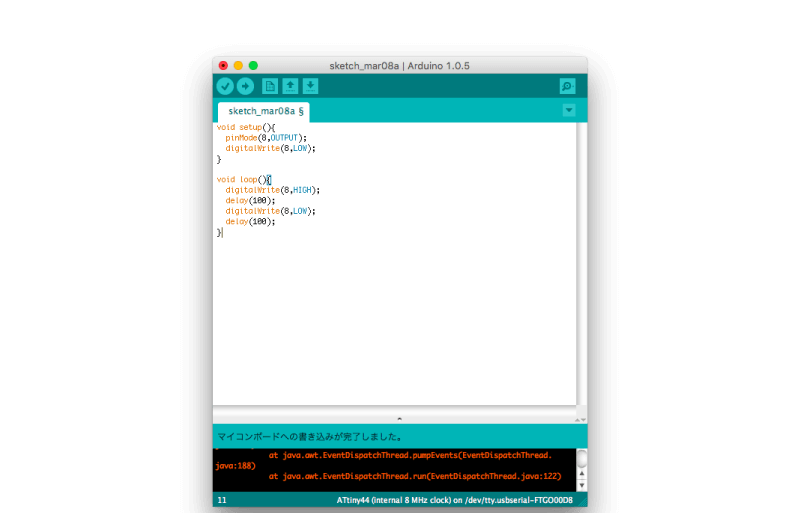This screenshot has width=800, height=513.
Task: Open the tab menu dropdown arrow
Action: coord(569,110)
